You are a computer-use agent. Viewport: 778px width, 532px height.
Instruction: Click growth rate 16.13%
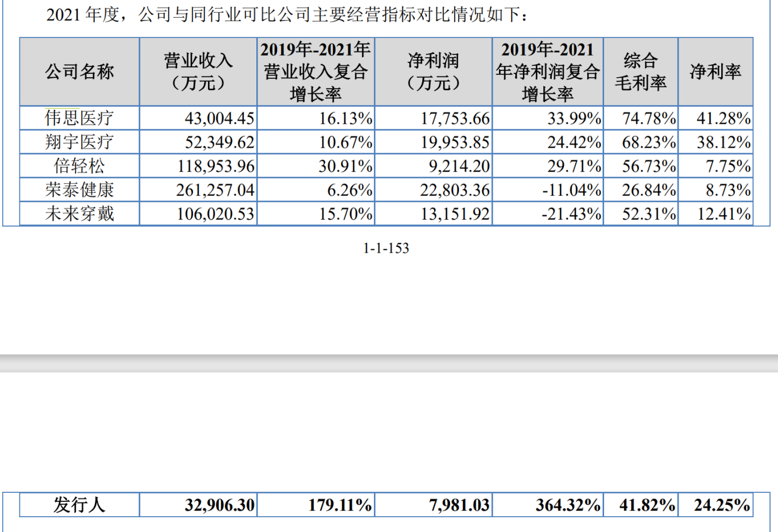click(x=346, y=118)
